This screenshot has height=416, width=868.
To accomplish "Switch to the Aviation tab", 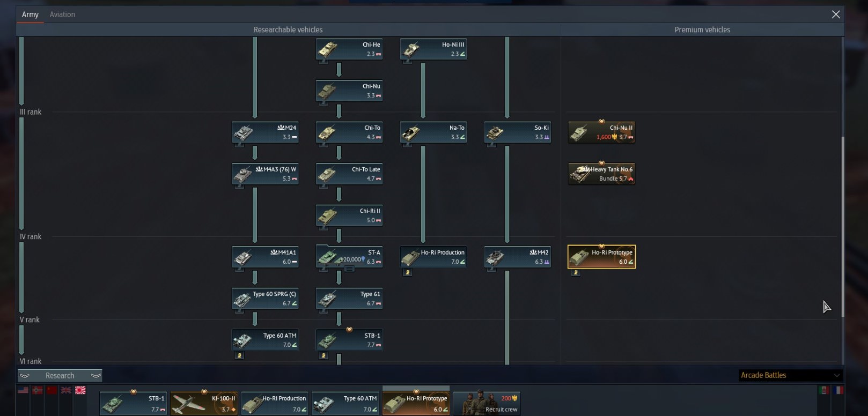I will coord(62,14).
